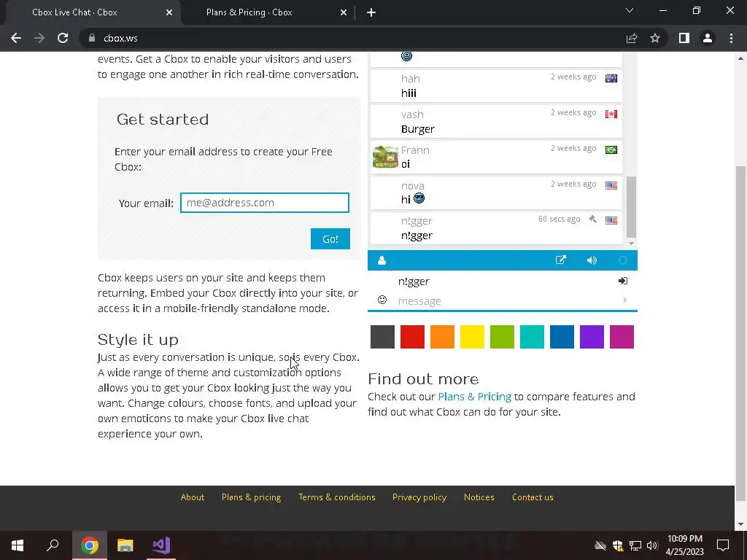Screen dimensions: 747x560
Task: Click the browser forward arrow
Action: click(39, 38)
